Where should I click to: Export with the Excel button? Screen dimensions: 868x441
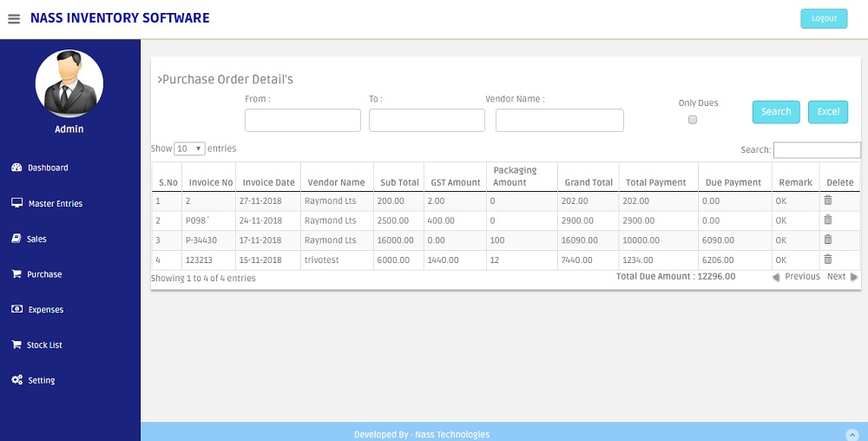(828, 112)
